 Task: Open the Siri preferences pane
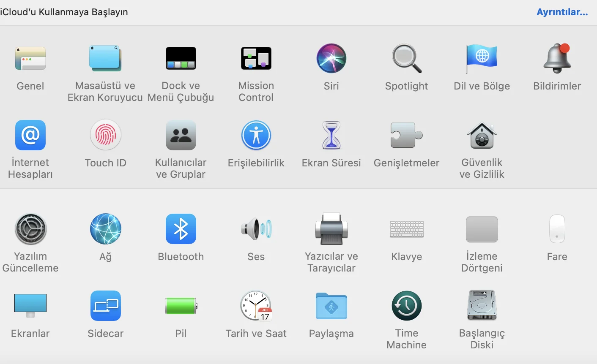coord(331,59)
